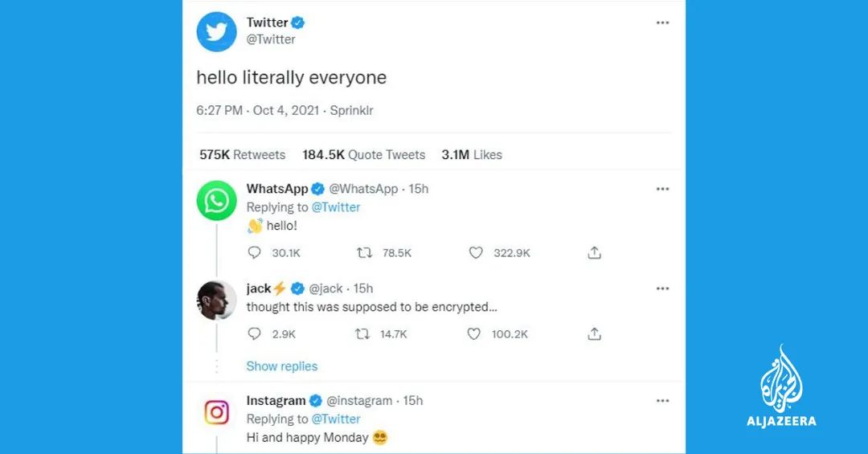
Task: Open more options on the main Twitter tweet
Action: tap(662, 22)
